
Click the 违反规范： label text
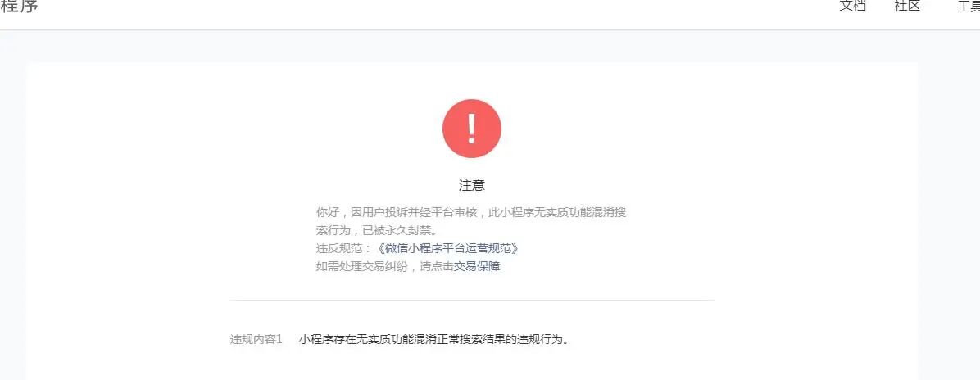tap(344, 248)
